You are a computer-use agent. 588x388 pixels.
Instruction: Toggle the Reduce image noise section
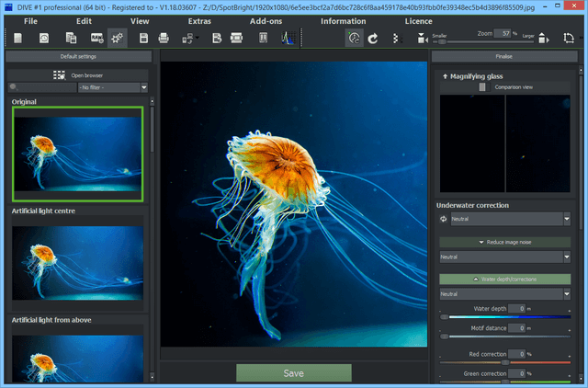(503, 241)
